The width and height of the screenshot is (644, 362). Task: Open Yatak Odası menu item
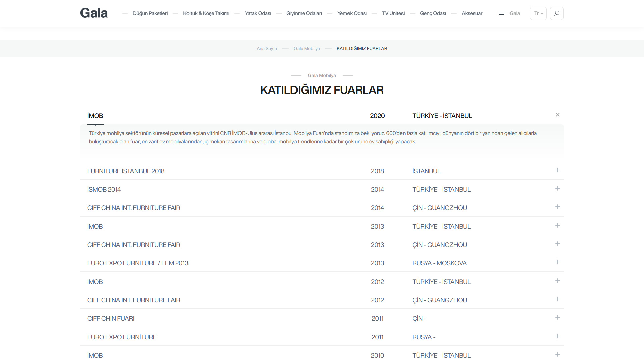[x=258, y=13]
